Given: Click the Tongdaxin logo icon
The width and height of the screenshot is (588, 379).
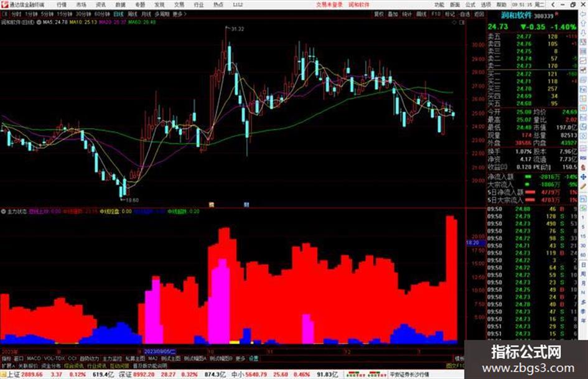Looking at the screenshot, I should coord(4,4).
